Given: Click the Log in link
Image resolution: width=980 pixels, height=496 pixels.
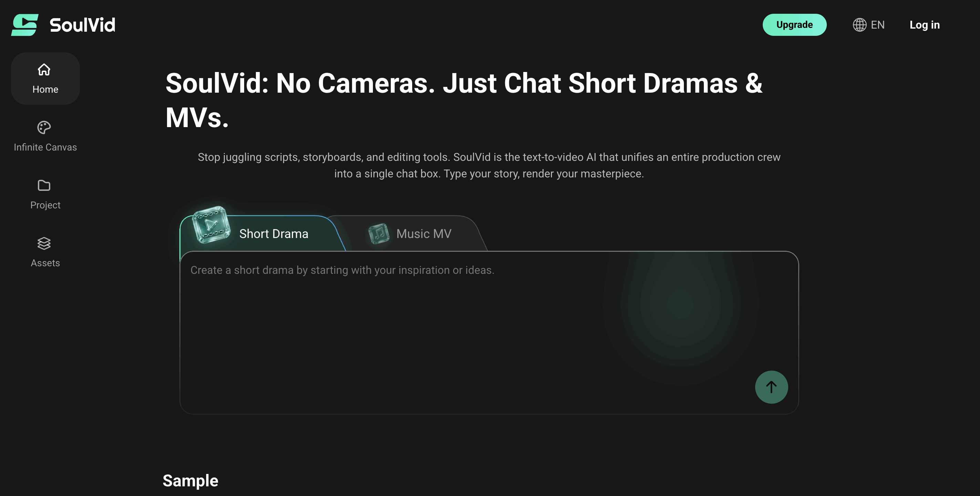Looking at the screenshot, I should (x=925, y=25).
